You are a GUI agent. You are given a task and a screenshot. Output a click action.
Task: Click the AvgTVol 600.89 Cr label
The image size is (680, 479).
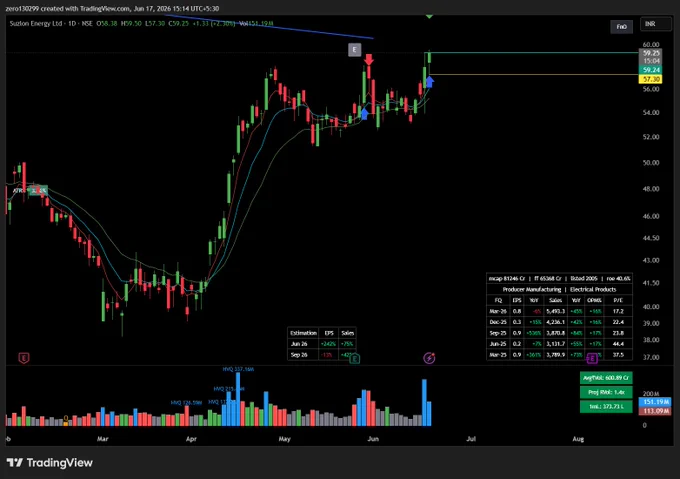coord(606,378)
